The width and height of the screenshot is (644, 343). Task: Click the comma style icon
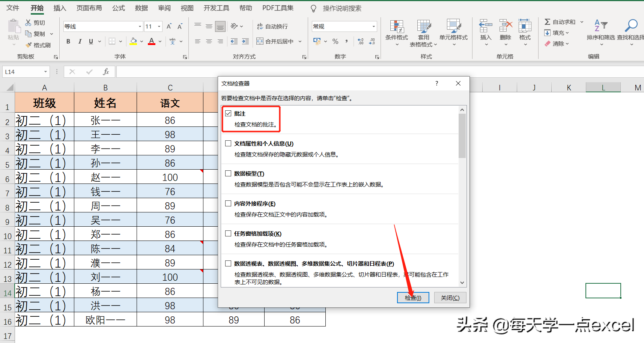(346, 41)
